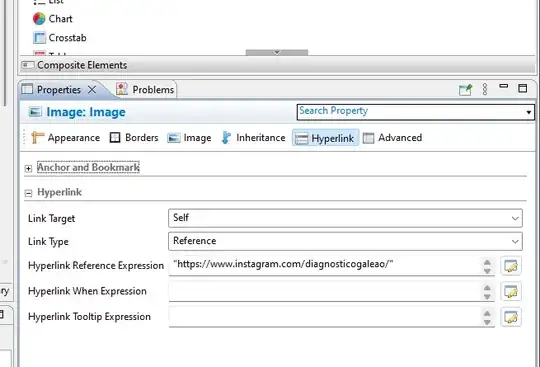Edit the Hyperlink Reference Expression field

(x=325, y=265)
